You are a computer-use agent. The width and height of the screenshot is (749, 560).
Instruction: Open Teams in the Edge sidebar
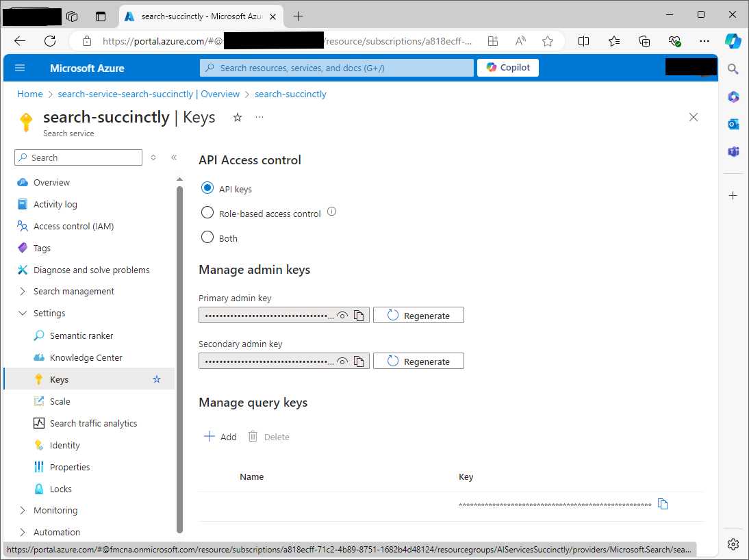[733, 152]
